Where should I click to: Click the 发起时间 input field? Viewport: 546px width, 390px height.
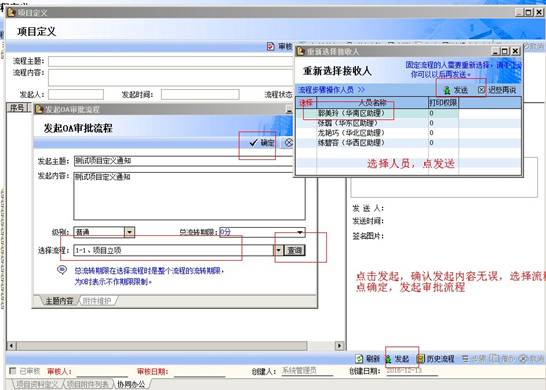(200, 94)
